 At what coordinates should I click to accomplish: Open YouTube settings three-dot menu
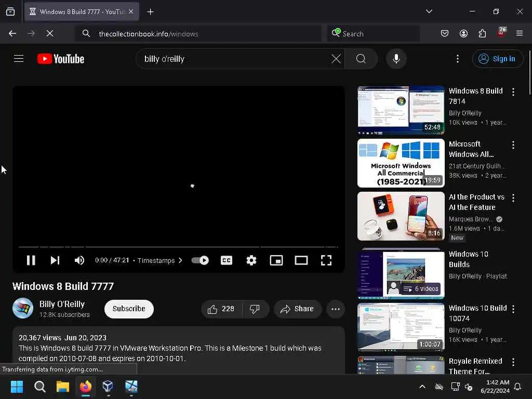point(457,59)
